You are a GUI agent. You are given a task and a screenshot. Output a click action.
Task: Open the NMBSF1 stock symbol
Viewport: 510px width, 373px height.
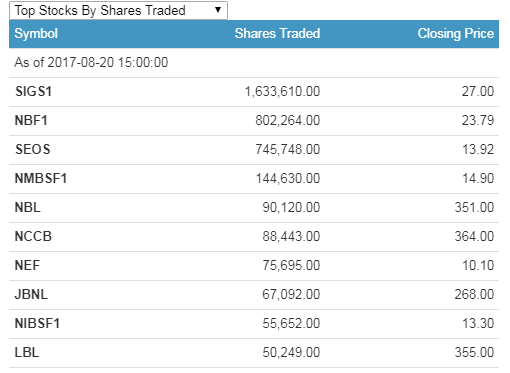click(41, 178)
